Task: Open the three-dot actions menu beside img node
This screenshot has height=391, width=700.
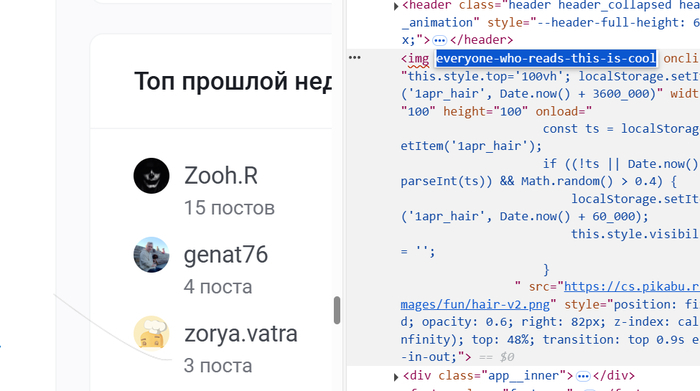Action: click(355, 58)
